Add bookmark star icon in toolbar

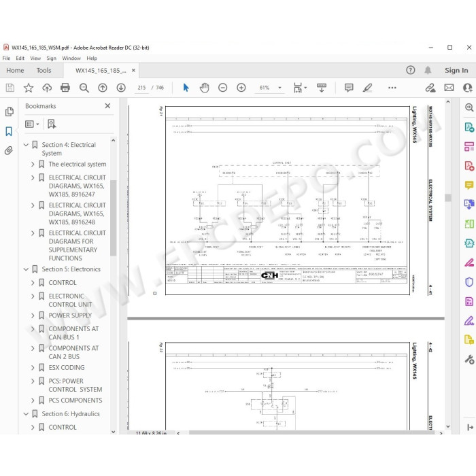click(29, 88)
